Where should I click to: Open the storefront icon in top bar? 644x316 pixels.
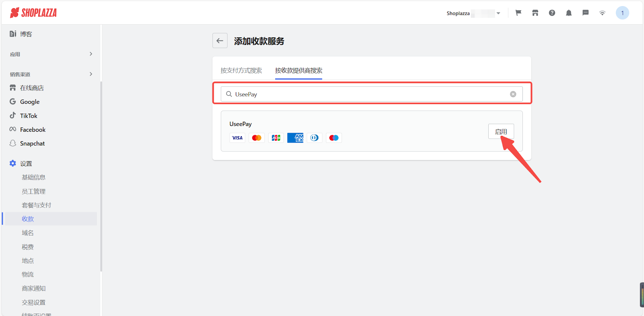tap(535, 13)
